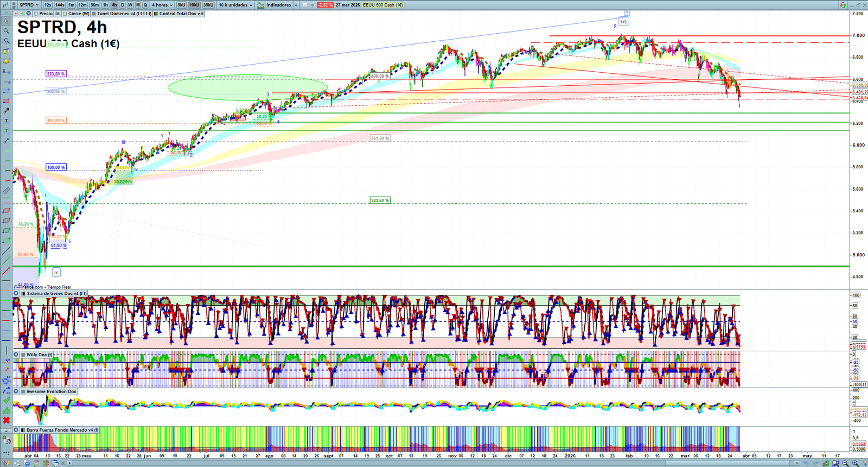Switch to the 1m timeframe
The image size is (868, 467).
click(71, 5)
